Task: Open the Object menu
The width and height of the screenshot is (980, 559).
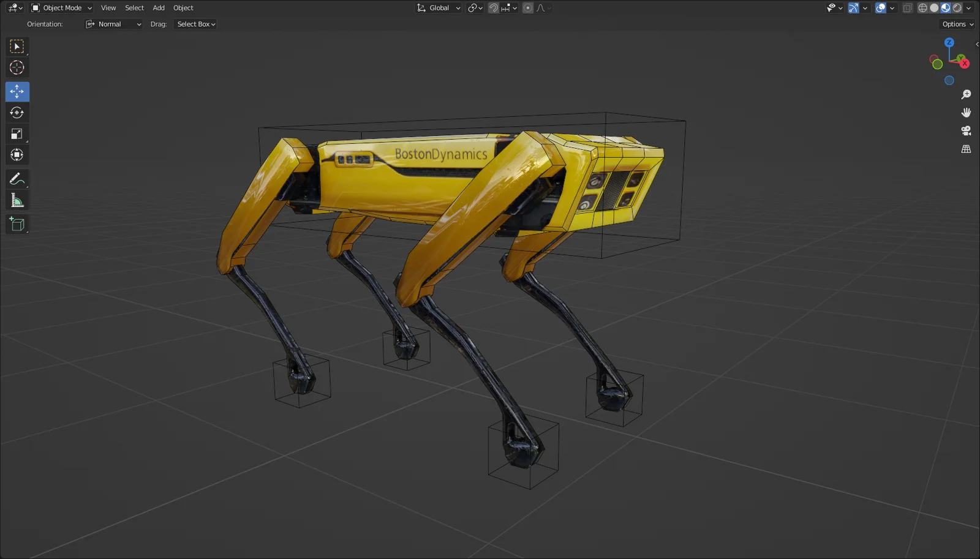Action: coord(183,7)
